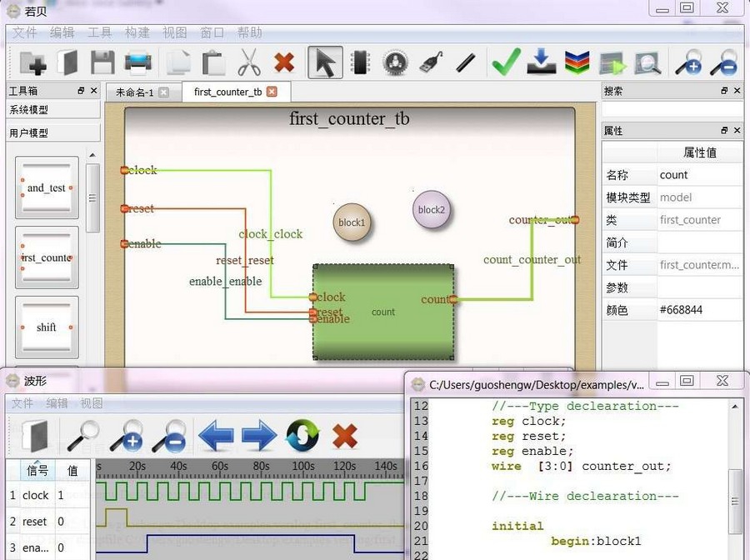Click the print icon in main toolbar

138,62
